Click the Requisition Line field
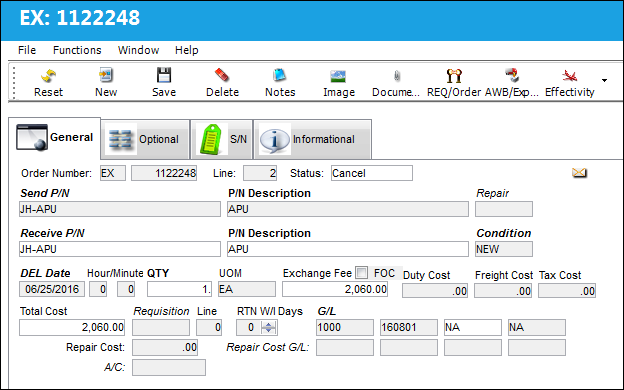This screenshot has width=624, height=390. [x=209, y=327]
